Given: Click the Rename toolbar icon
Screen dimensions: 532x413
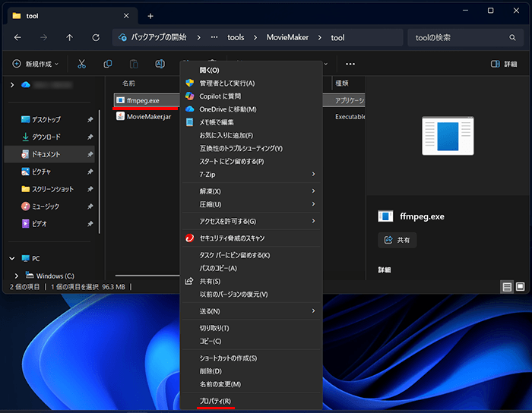Looking at the screenshot, I should pyautogui.click(x=160, y=64).
